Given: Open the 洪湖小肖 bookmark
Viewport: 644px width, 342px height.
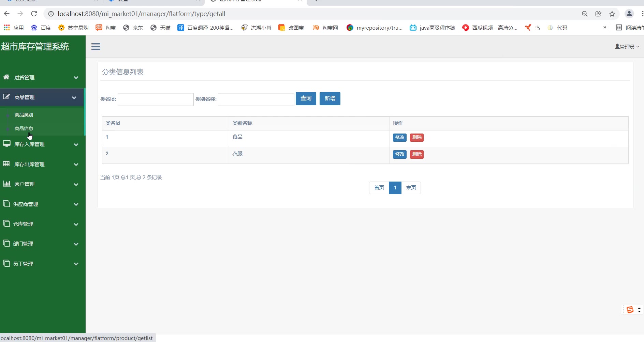Looking at the screenshot, I should 256,28.
